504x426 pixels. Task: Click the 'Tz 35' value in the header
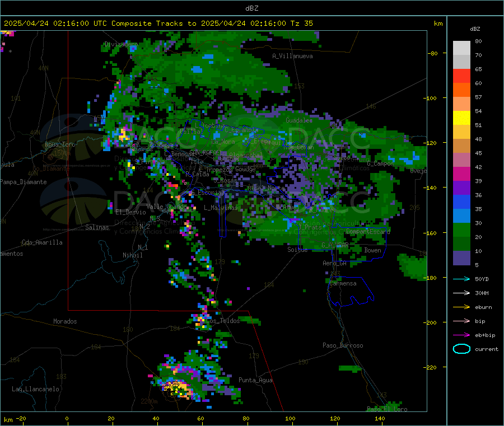[x=301, y=24]
